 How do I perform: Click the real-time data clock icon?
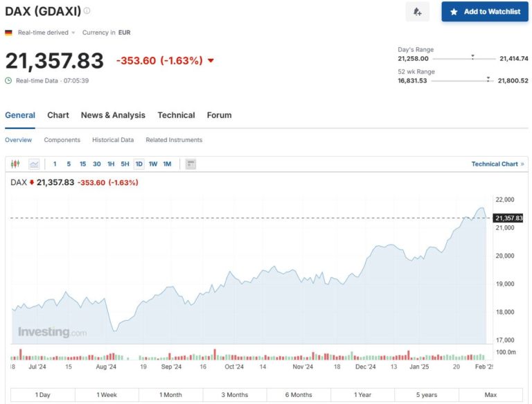coord(8,80)
